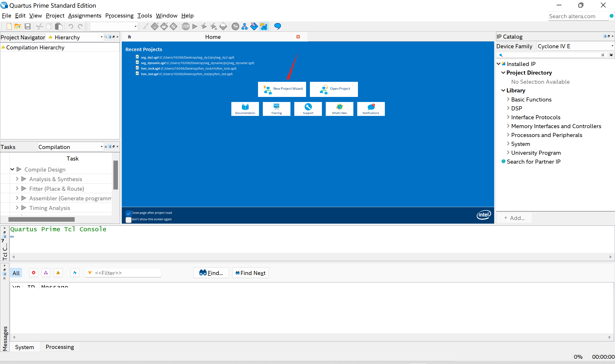This screenshot has height=364, width=615.
Task: Toggle the IP Catalog toolbar icon
Action: (x=264, y=26)
